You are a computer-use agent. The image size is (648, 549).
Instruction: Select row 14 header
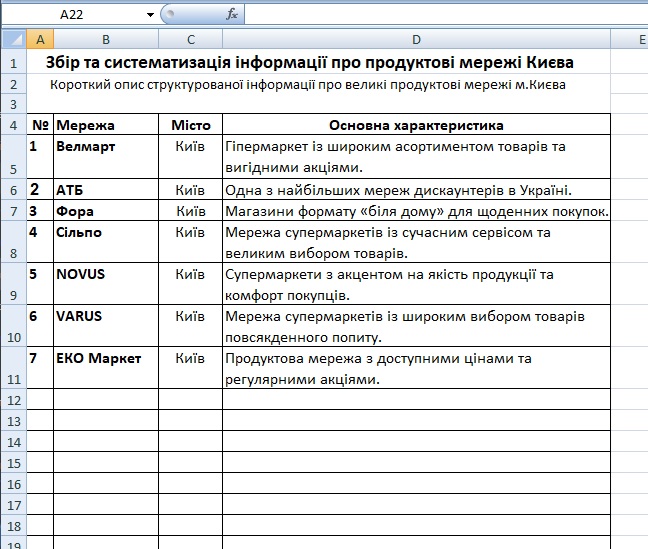tap(14, 442)
